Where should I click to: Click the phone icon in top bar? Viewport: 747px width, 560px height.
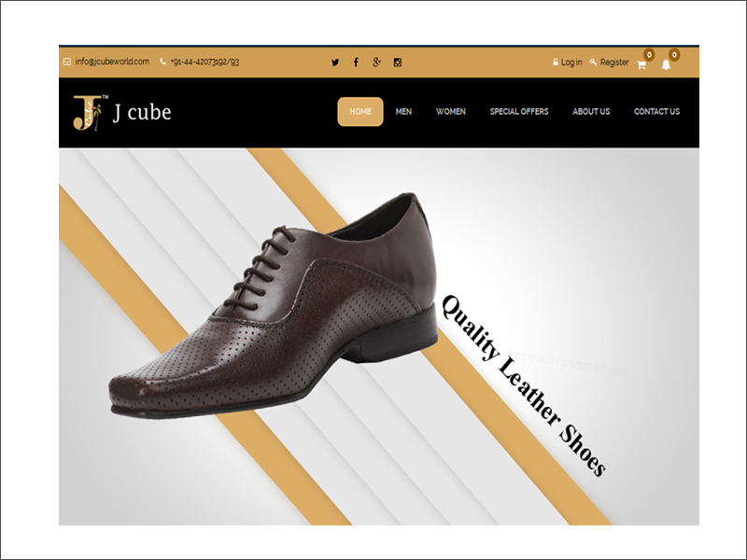point(163,63)
